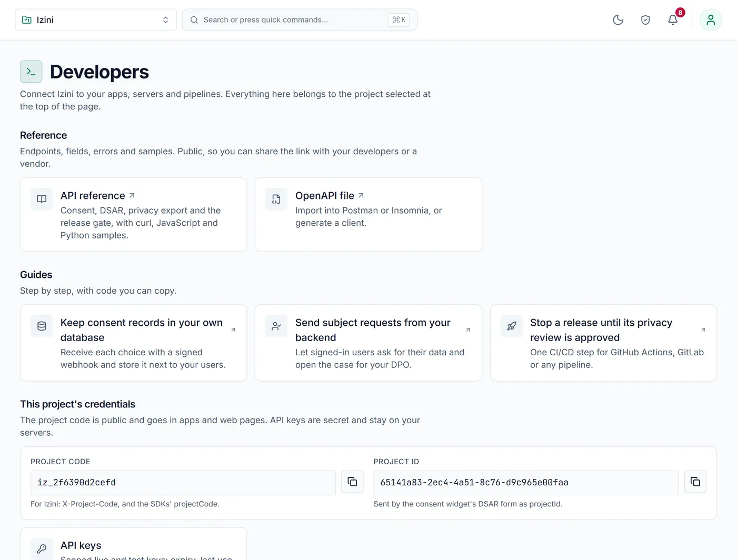Copy the project ID value

click(x=695, y=482)
